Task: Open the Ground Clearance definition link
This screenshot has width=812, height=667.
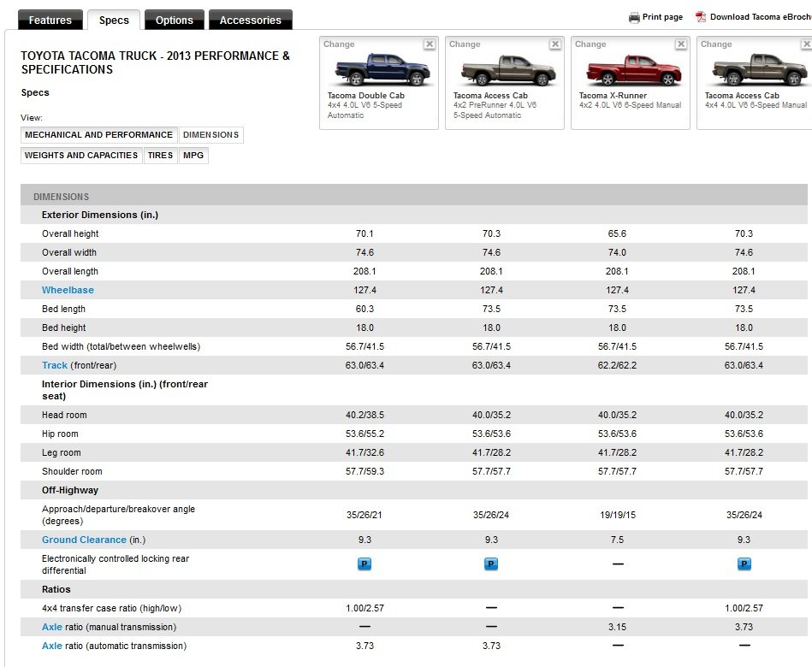Action: pyautogui.click(x=84, y=540)
